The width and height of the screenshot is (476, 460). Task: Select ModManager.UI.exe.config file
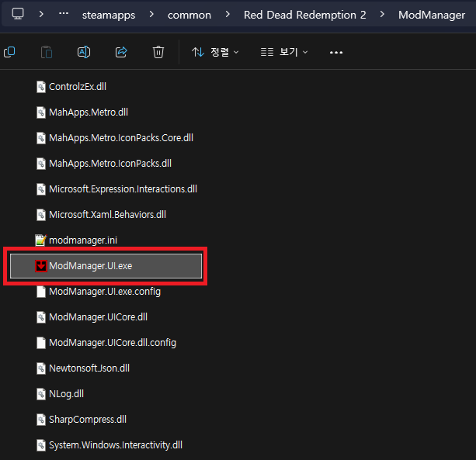(x=105, y=292)
